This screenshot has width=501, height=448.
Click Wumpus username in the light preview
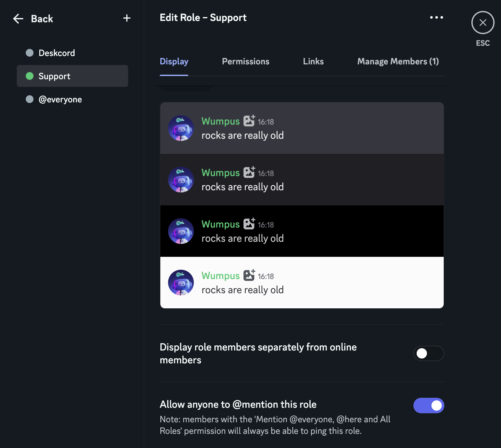(221, 276)
